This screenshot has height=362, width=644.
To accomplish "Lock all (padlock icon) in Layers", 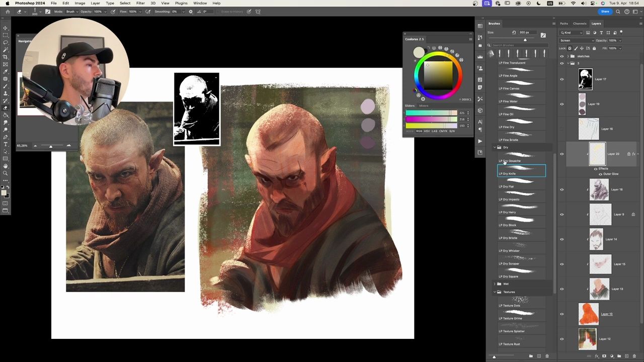I will click(594, 48).
